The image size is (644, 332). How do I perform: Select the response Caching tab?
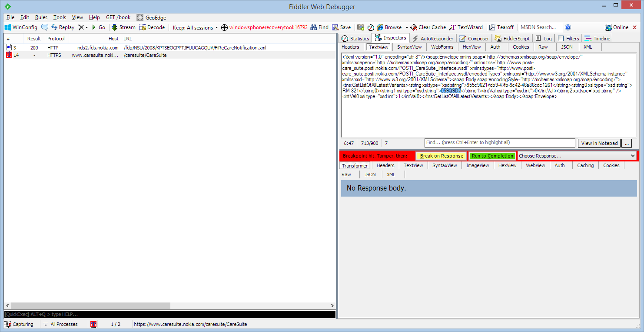click(585, 165)
